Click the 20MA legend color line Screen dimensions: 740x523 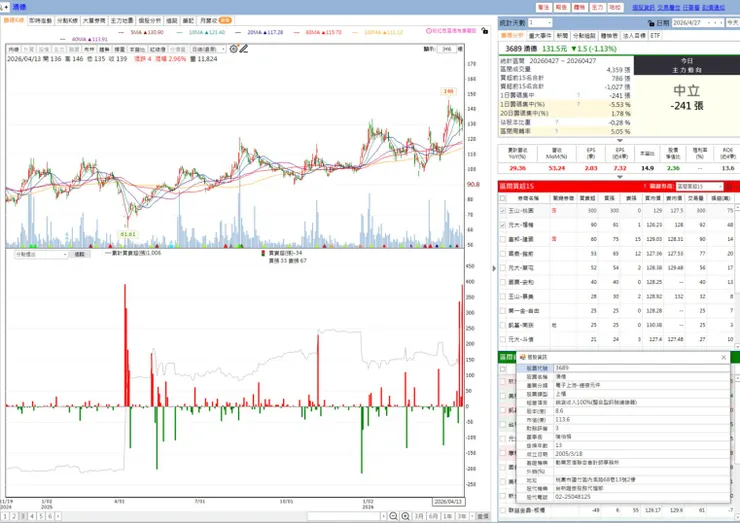tap(237, 33)
